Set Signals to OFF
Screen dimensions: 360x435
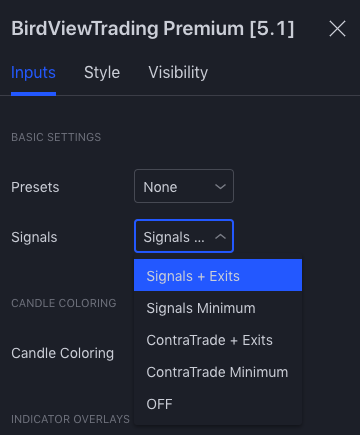tap(218, 404)
